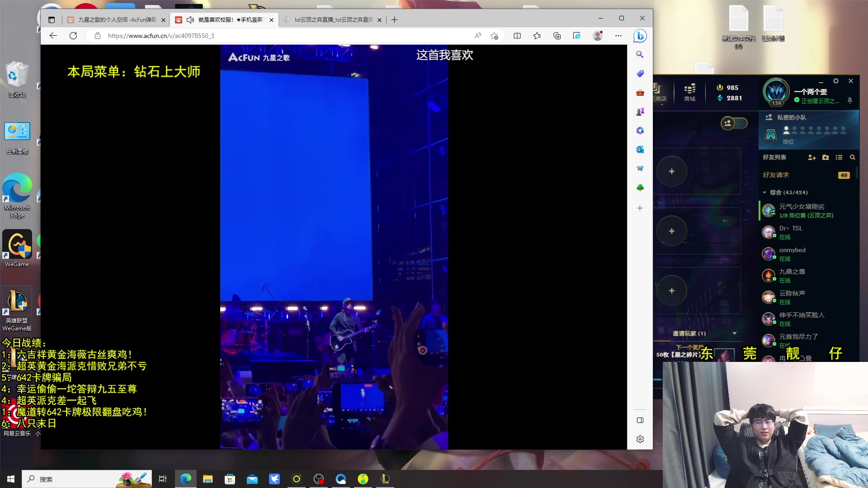Viewport: 868px width, 488px height.
Task: Switch to 九星之歌的个人空间 tab
Action: [x=117, y=20]
